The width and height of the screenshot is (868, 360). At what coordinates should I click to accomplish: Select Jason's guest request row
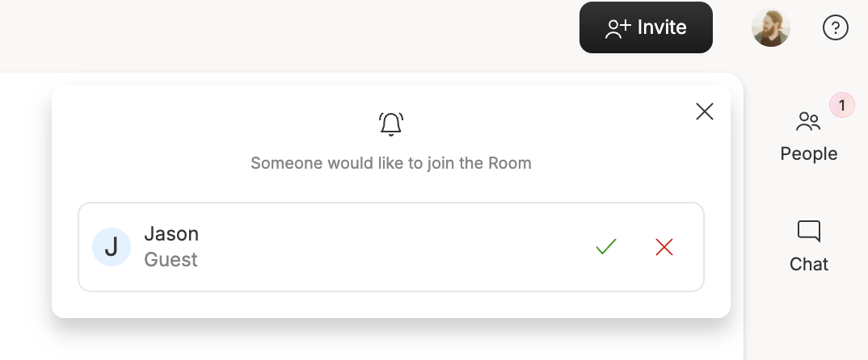coord(391,247)
